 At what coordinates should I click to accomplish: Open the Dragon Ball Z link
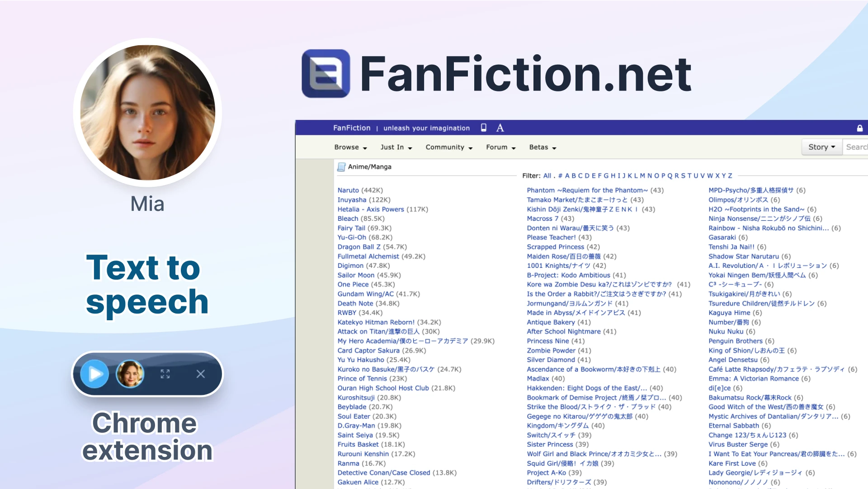[x=359, y=247]
